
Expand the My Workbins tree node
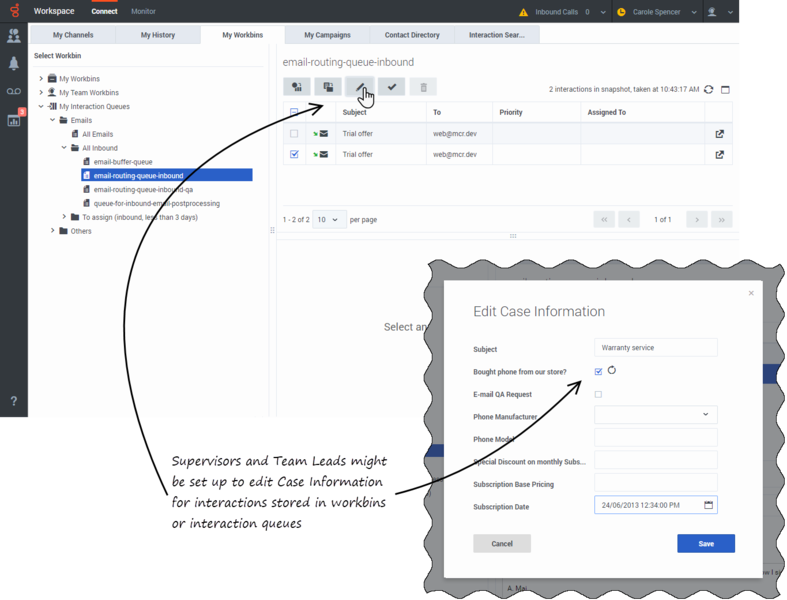[41, 78]
